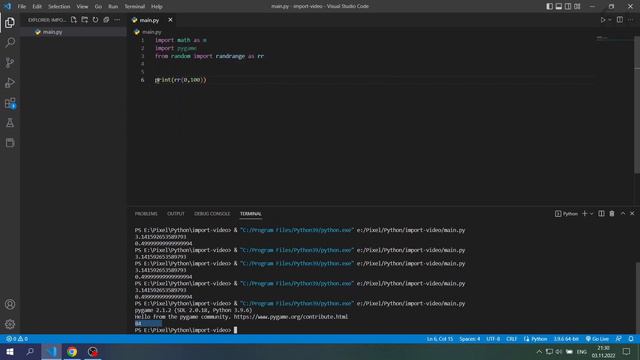Show hidden system tray icons
This screenshot has height=360, width=640.
pyautogui.click(x=539, y=351)
